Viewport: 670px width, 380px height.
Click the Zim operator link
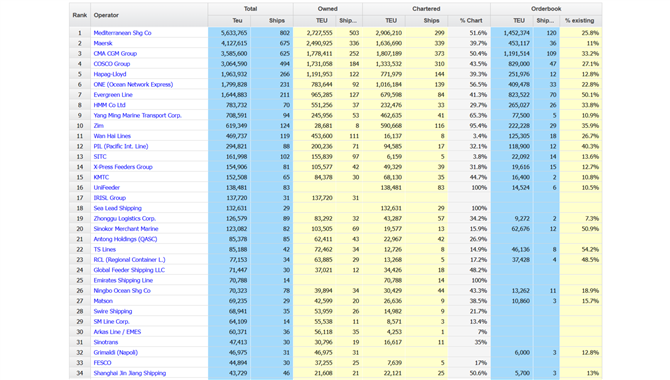point(98,126)
